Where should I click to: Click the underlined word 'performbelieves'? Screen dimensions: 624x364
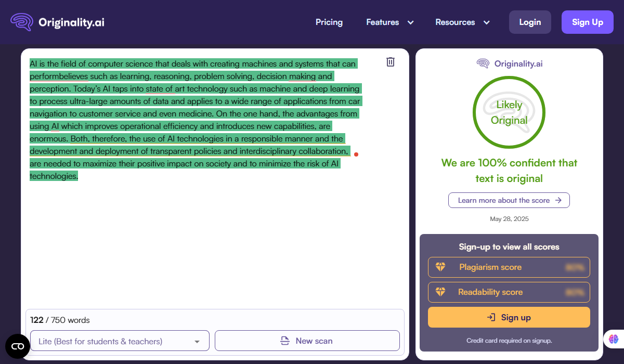click(59, 76)
